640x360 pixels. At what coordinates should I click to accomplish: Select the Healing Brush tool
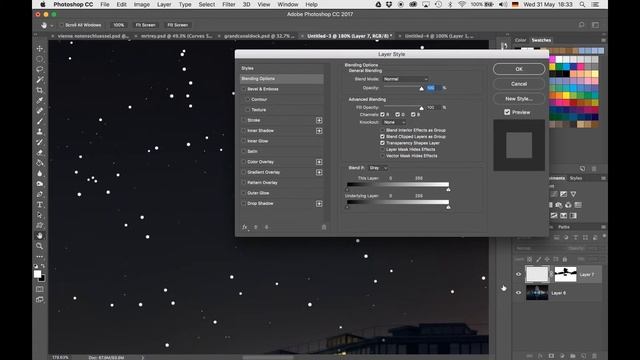pos(40,111)
